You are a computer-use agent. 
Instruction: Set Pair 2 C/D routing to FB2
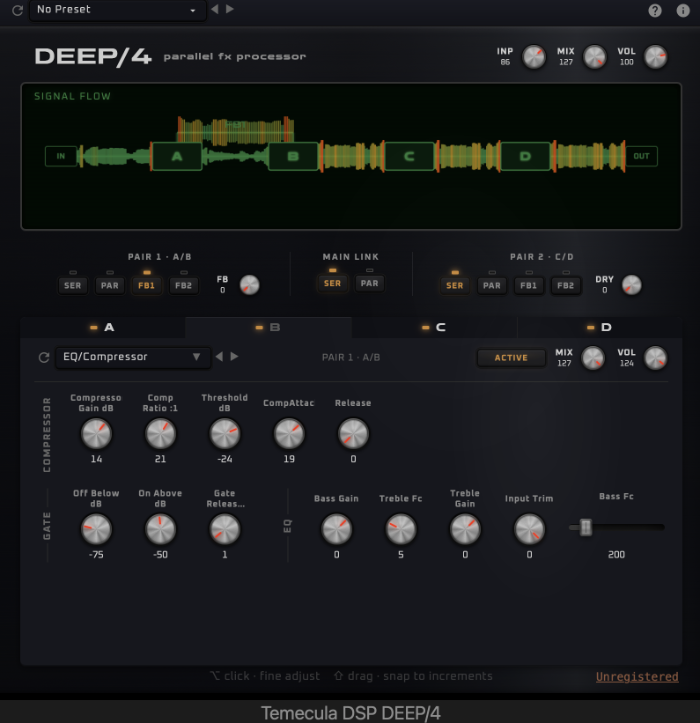(x=565, y=285)
